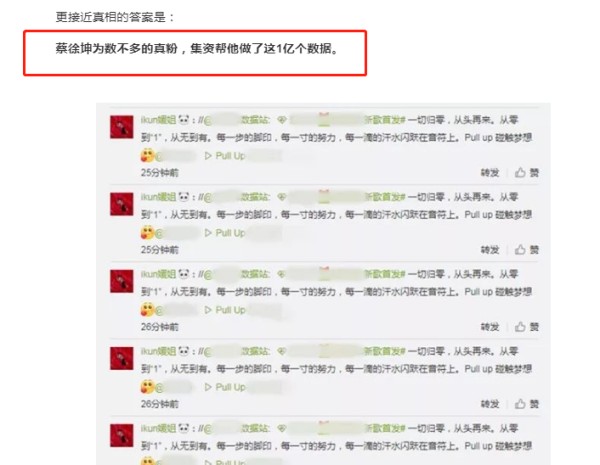Screen dimensions: 600x465
Task: Open ikun username in first repost
Action: (x=158, y=120)
